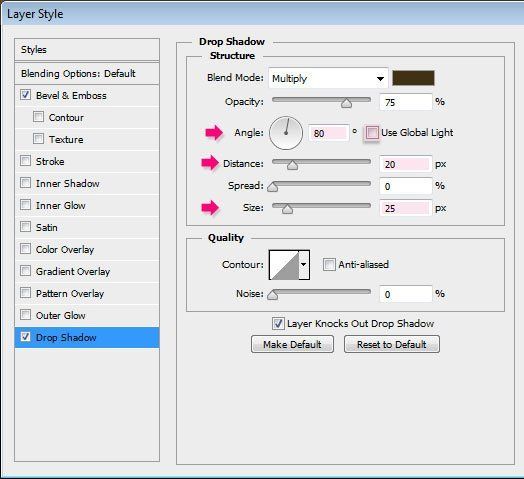
Task: Click the Angle value field
Action: [329, 133]
